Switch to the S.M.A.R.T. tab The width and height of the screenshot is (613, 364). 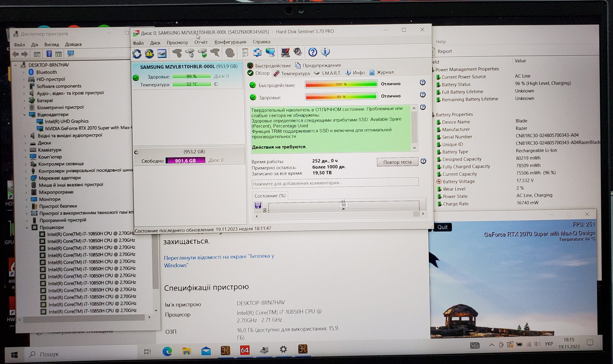tap(328, 73)
